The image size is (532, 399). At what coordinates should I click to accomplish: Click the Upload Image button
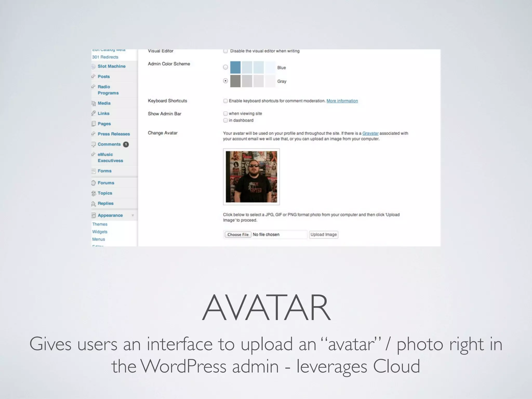pyautogui.click(x=324, y=235)
